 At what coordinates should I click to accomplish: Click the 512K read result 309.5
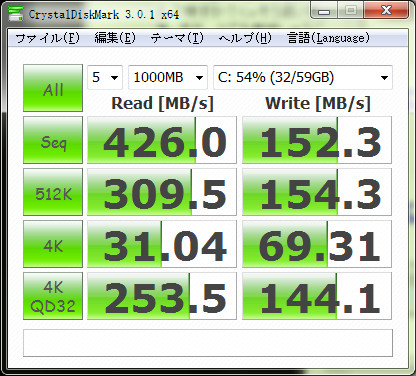coord(162,192)
